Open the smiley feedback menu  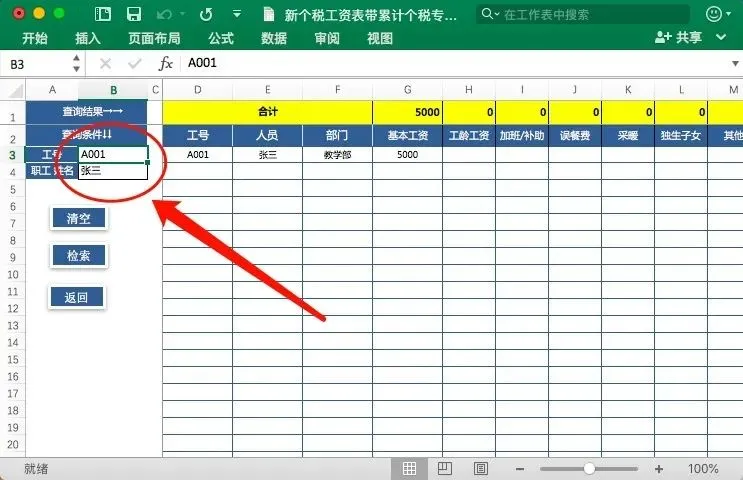[x=714, y=14]
